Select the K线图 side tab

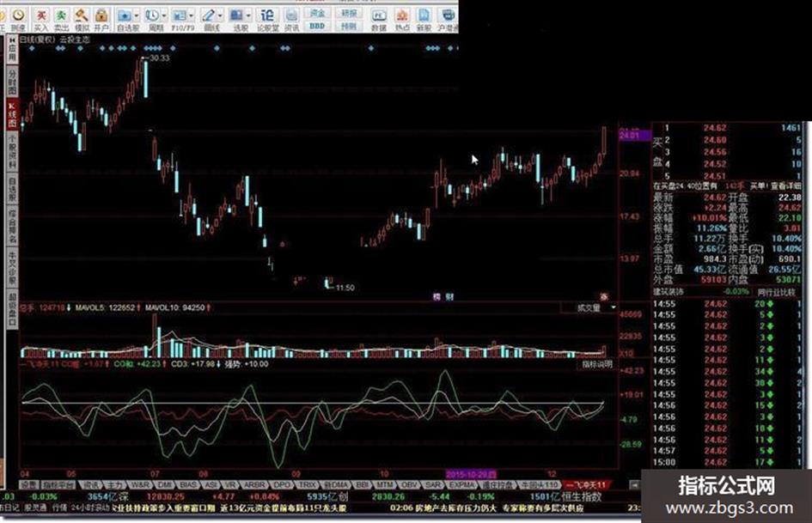(x=11, y=114)
